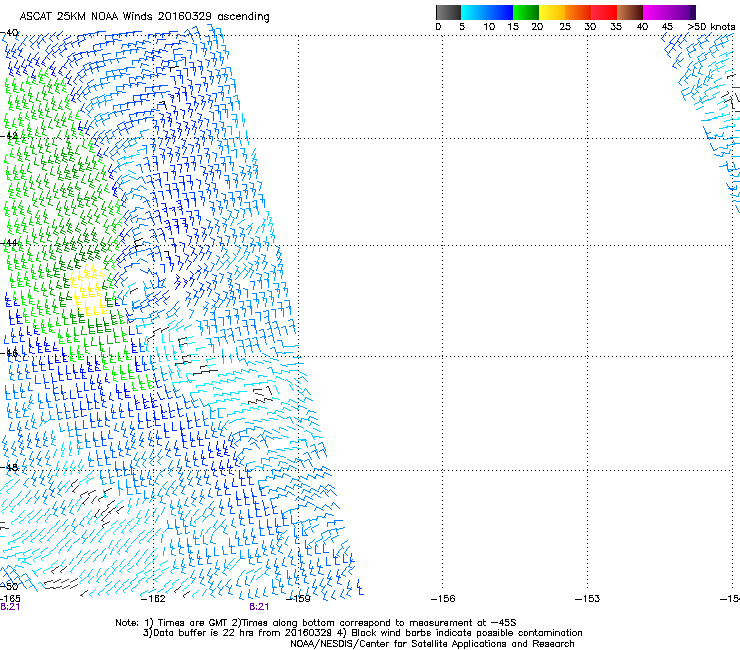Image resolution: width=740 pixels, height=650 pixels.
Task: Click the '10' tick label on color scale
Action: pyautogui.click(x=489, y=27)
